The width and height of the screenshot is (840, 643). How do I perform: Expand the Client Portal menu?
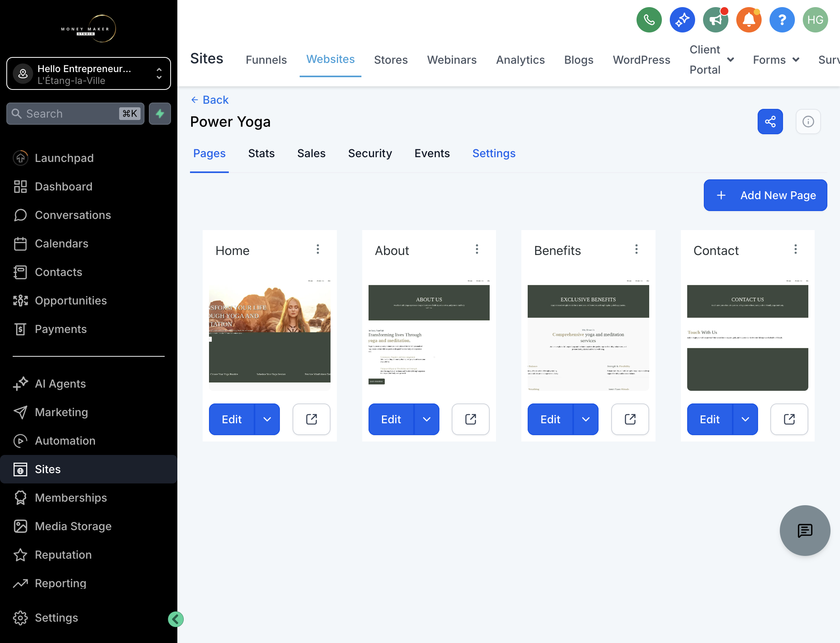pyautogui.click(x=711, y=60)
